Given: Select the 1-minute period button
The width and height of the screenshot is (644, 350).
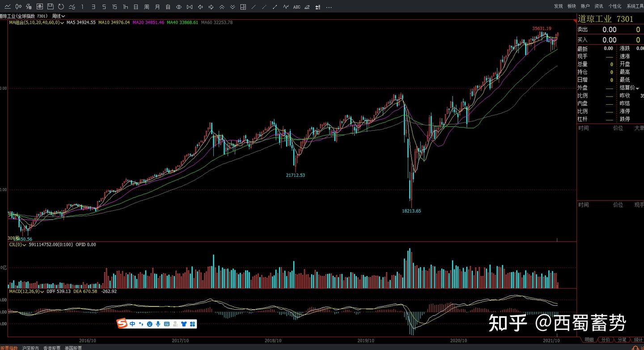Looking at the screenshot, I should [x=82, y=7].
